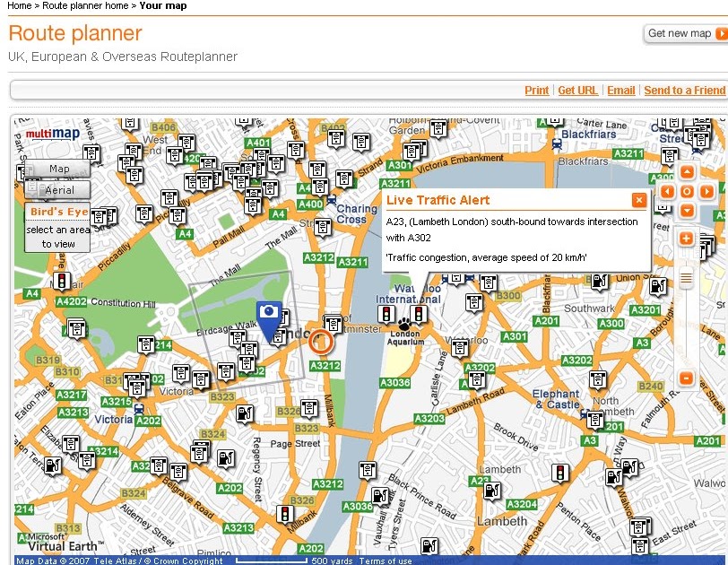The image size is (728, 565).
Task: Pan the map left with arrow button
Action: (668, 191)
